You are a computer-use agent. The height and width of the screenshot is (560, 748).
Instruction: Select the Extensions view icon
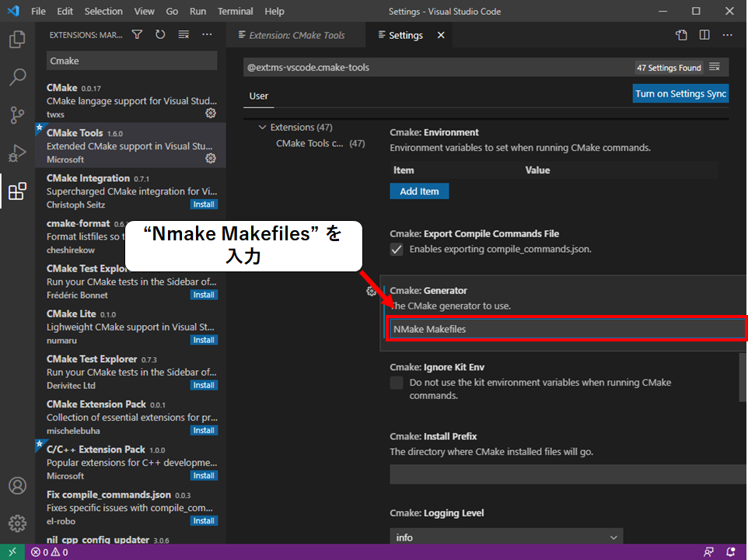pyautogui.click(x=17, y=191)
